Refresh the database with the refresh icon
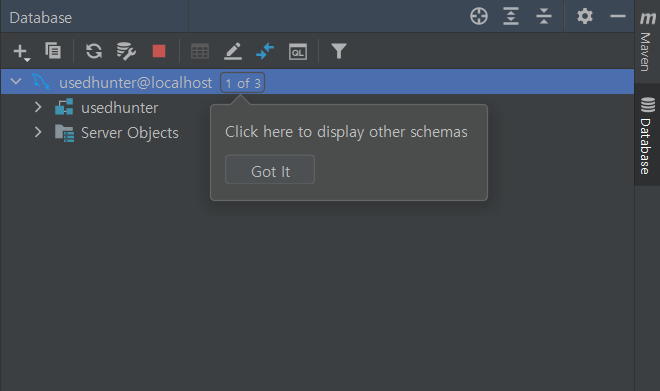Viewport: 660px width, 391px height. [x=94, y=51]
